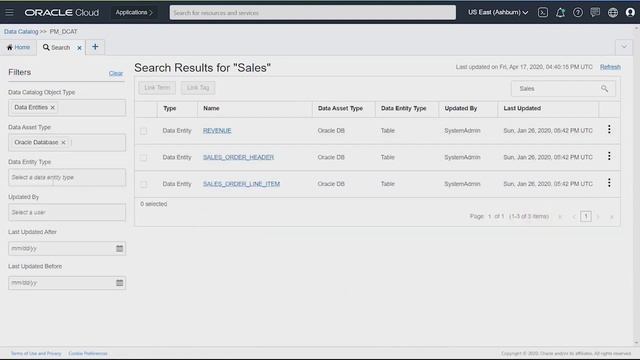Open actions menu for REVENUE row
The width and height of the screenshot is (640, 360).
coord(609,130)
